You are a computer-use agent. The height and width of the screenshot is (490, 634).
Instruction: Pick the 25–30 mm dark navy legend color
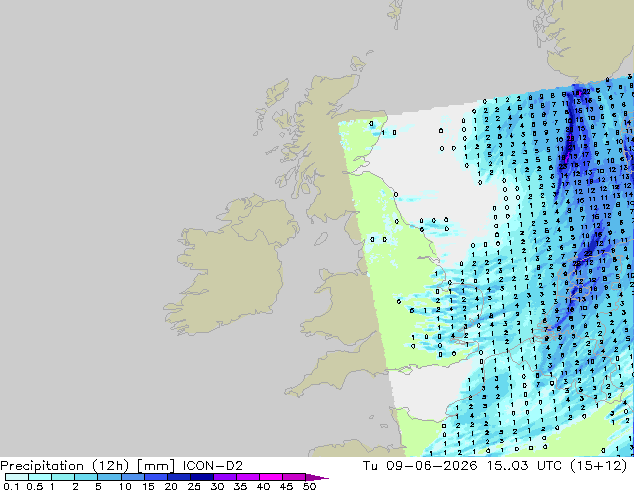click(201, 477)
